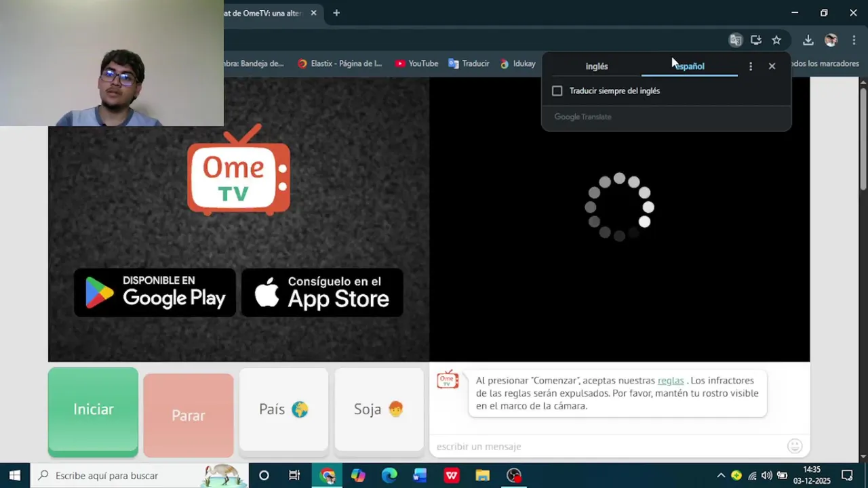Click the small OmeTV avatar in chat
This screenshot has height=488, width=868.
click(448, 380)
